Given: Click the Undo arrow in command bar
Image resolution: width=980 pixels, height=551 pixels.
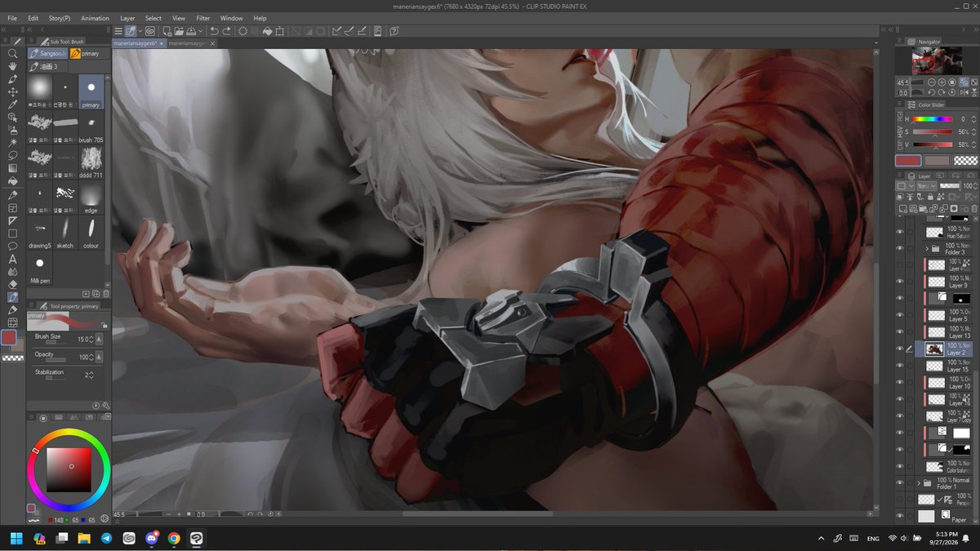Looking at the screenshot, I should 214,31.
